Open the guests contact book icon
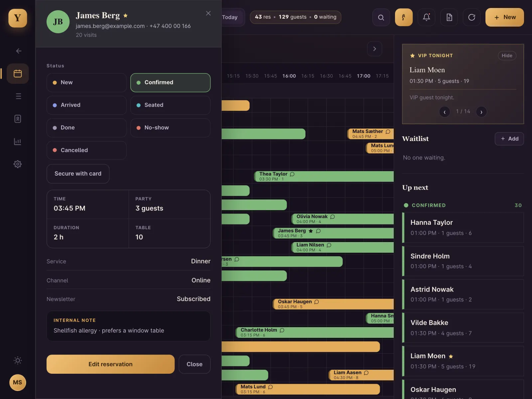The height and width of the screenshot is (399, 532). click(x=18, y=119)
